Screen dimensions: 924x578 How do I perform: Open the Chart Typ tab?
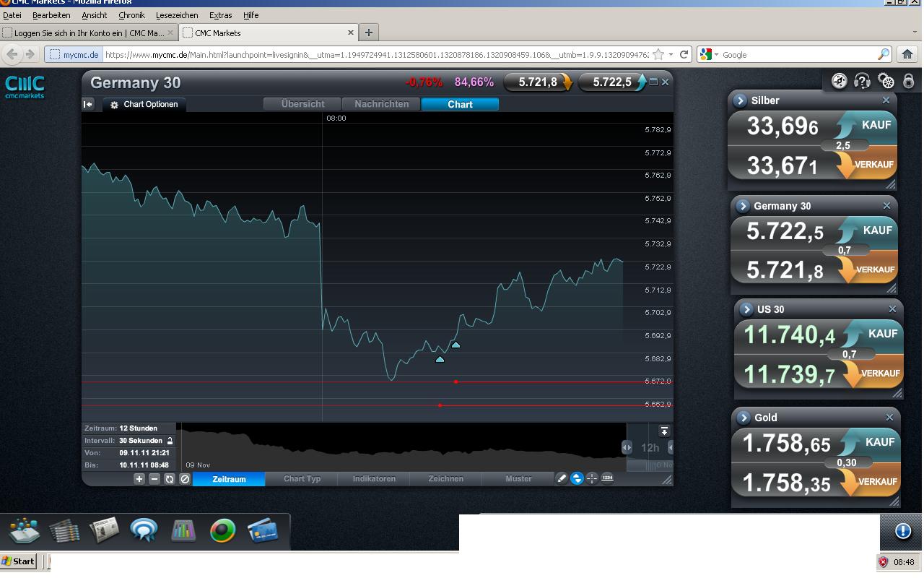[x=302, y=479]
